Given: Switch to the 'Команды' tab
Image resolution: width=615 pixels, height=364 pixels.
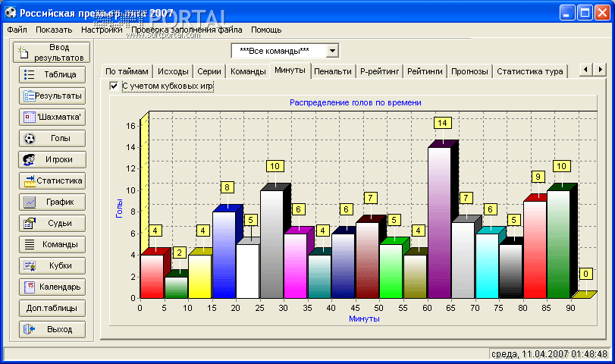Looking at the screenshot, I should [248, 71].
